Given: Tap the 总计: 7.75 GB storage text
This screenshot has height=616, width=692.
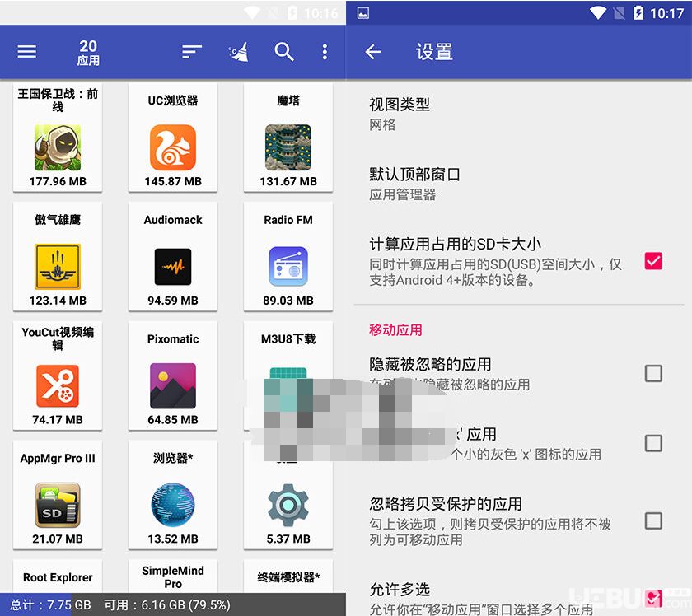Looking at the screenshot, I should click(50, 605).
